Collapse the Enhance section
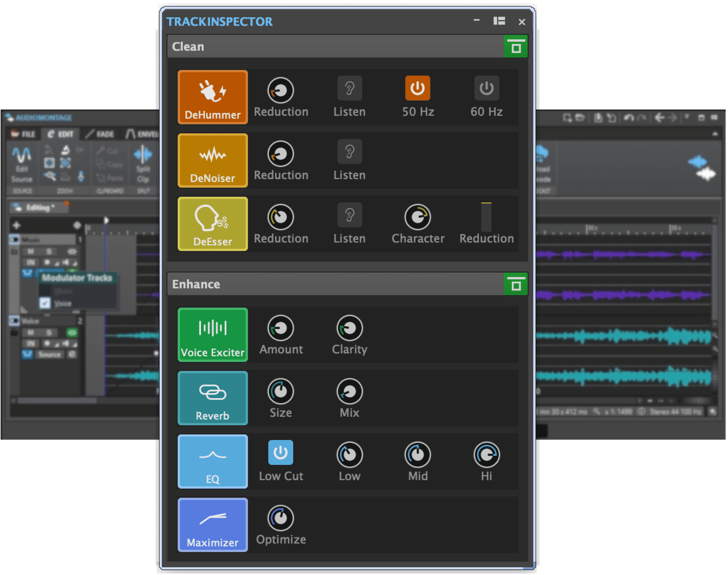This screenshot has height=575, width=728. [x=516, y=284]
